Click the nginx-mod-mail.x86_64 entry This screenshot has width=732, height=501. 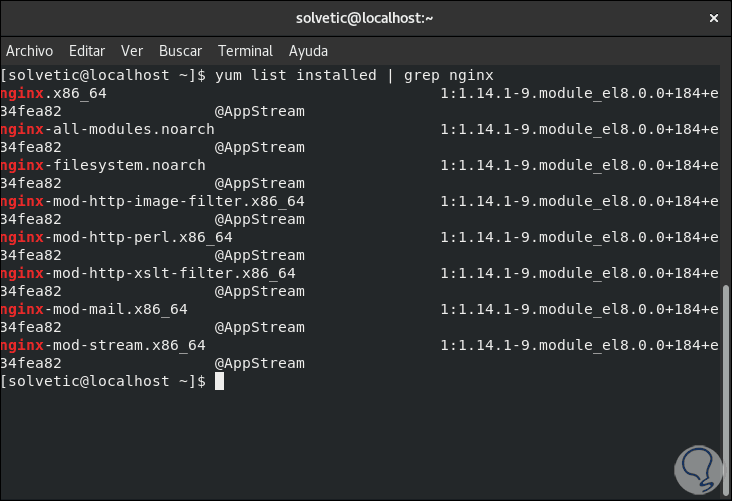95,309
